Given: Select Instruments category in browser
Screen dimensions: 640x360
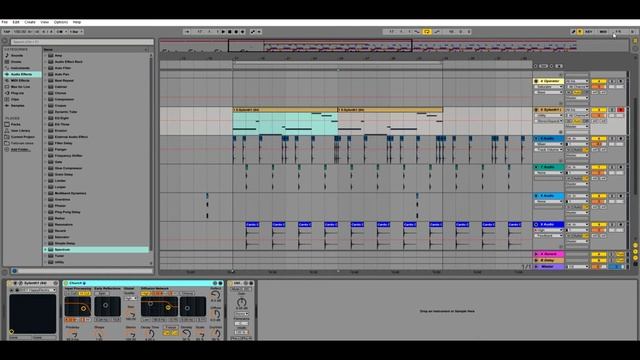Looking at the screenshot, I should pyautogui.click(x=20, y=68).
